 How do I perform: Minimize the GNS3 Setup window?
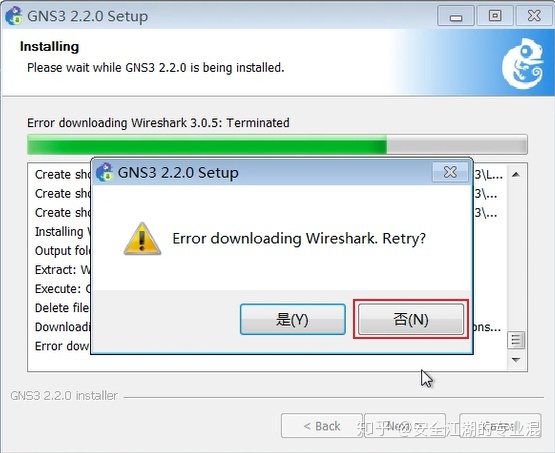[x=456, y=16]
